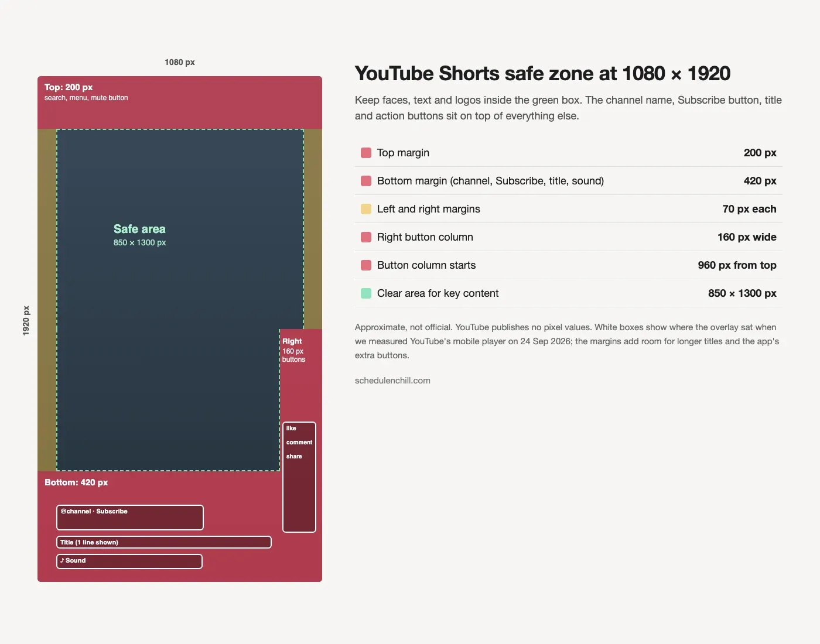This screenshot has height=644, width=820.
Task: Click the green Clear area legend swatch
Action: 366,293
